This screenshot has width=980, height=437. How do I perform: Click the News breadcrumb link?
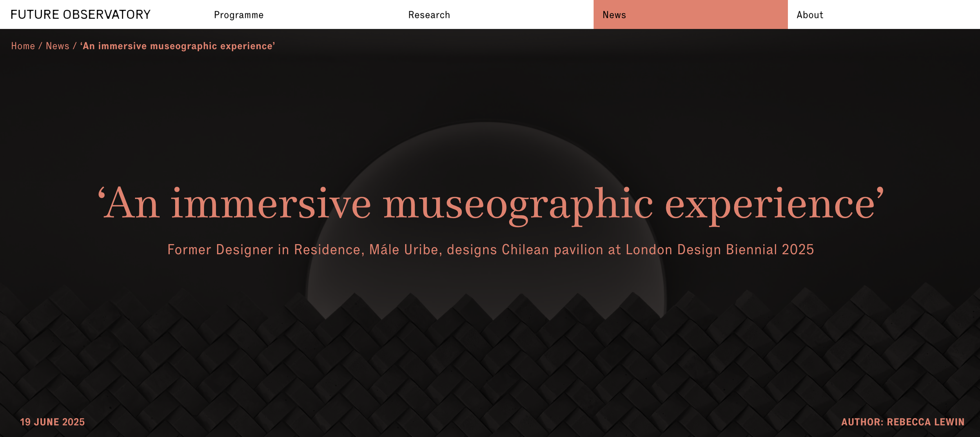[57, 46]
